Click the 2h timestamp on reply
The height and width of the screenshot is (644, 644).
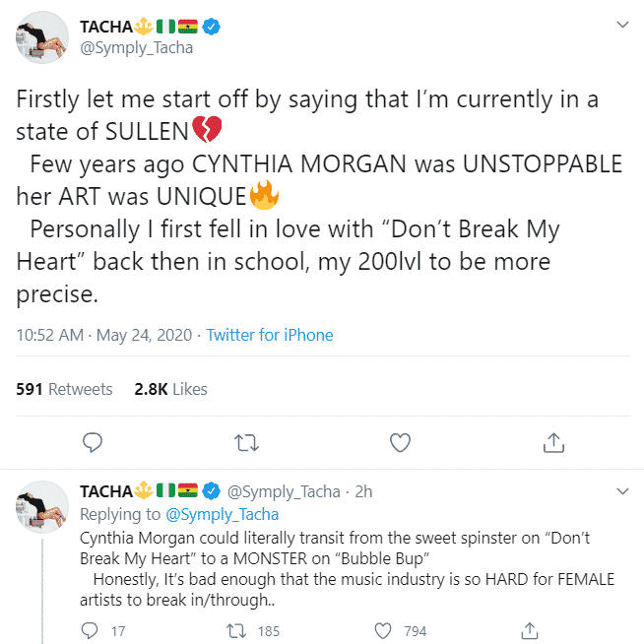click(x=363, y=491)
